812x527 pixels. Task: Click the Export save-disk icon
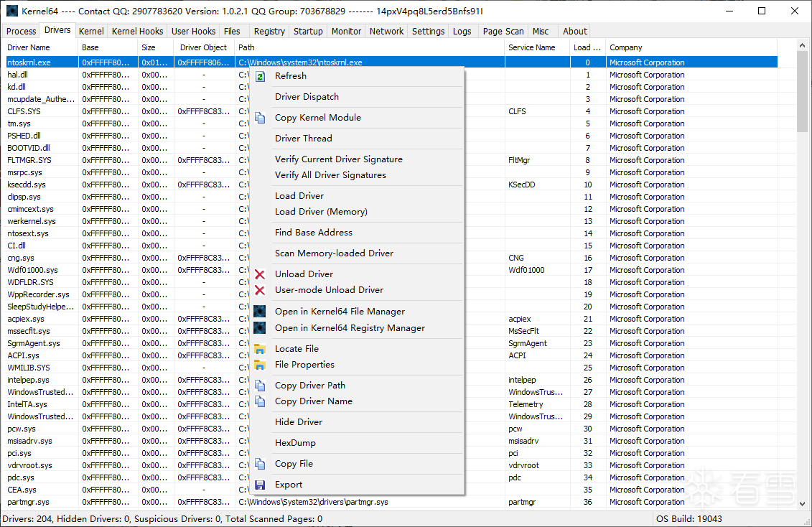(260, 485)
